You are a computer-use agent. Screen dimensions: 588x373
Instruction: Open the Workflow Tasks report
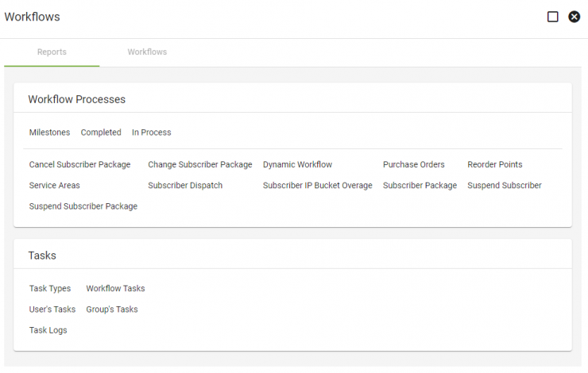point(115,288)
